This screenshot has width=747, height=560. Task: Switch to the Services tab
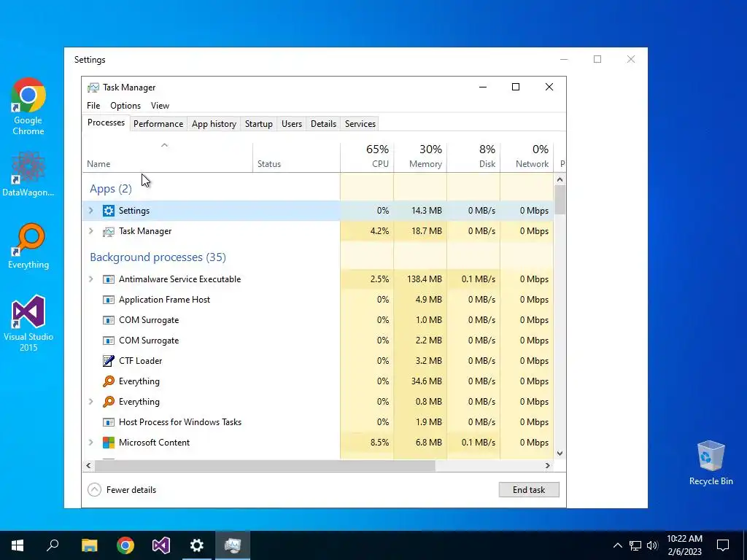(x=360, y=124)
